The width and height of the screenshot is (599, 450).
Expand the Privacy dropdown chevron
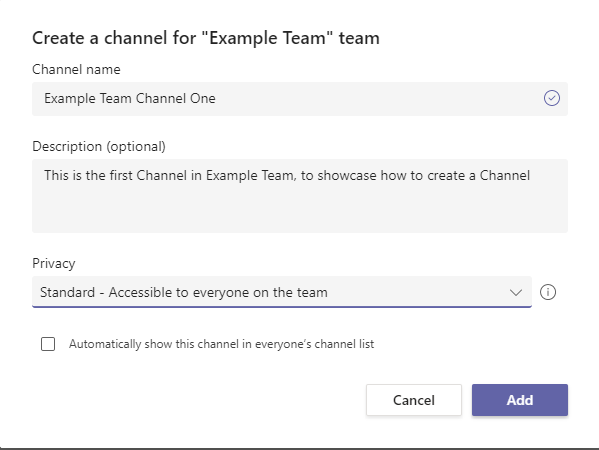516,293
